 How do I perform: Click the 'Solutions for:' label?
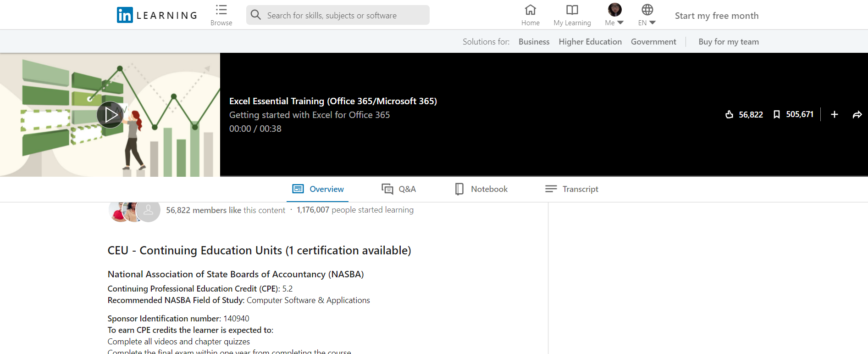(x=486, y=42)
